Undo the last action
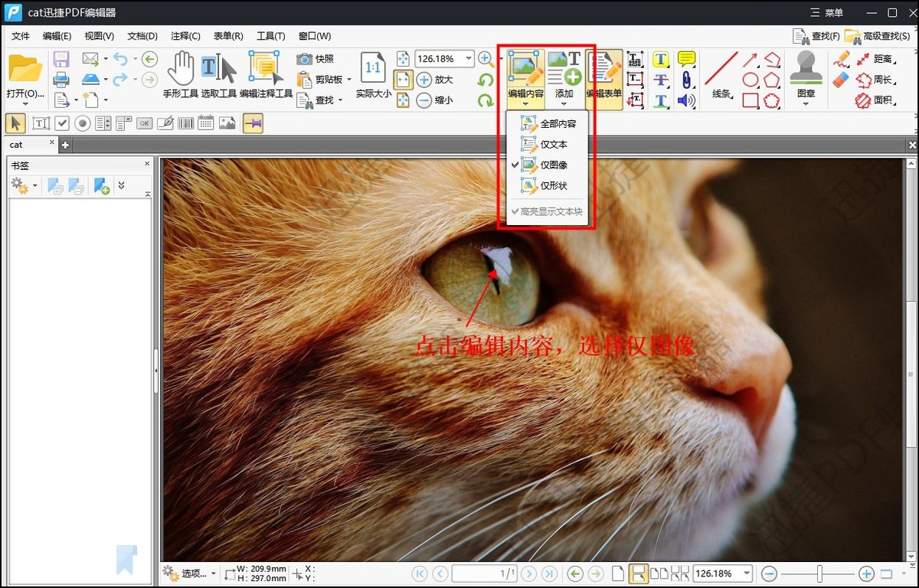This screenshot has height=588, width=919. tap(120, 59)
